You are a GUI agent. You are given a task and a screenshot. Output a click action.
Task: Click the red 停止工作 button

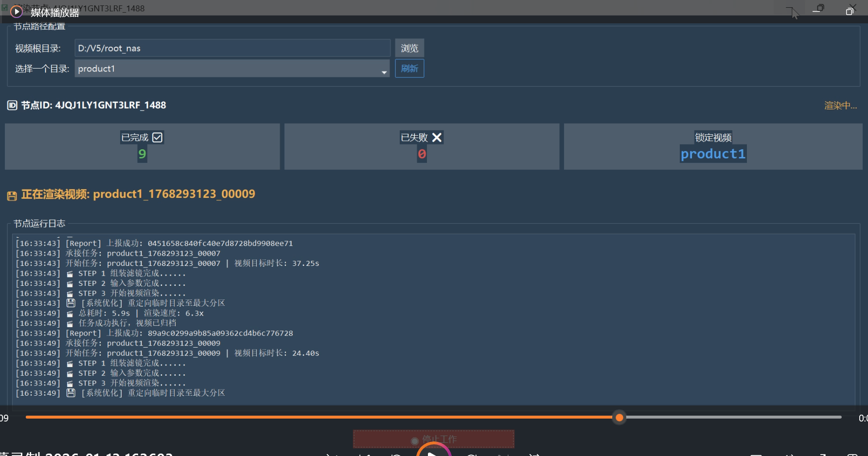point(433,438)
